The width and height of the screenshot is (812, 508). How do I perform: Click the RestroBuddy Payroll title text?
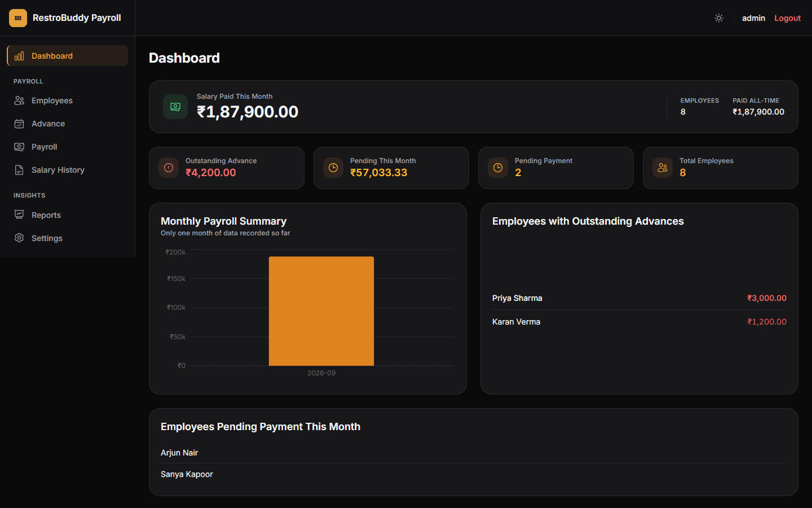point(77,18)
